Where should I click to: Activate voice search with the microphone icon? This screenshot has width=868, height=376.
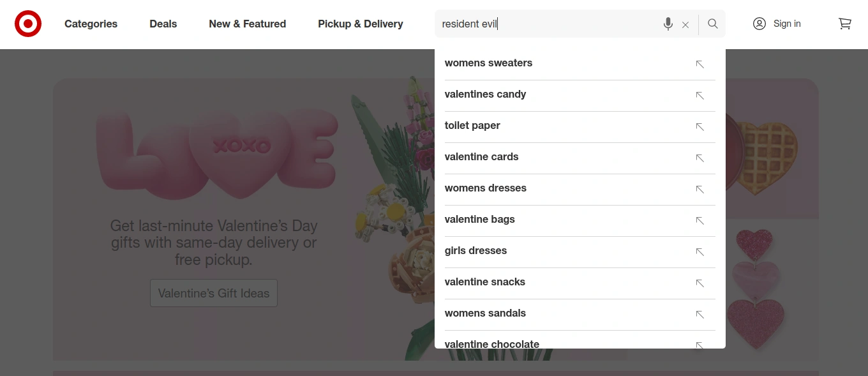668,24
